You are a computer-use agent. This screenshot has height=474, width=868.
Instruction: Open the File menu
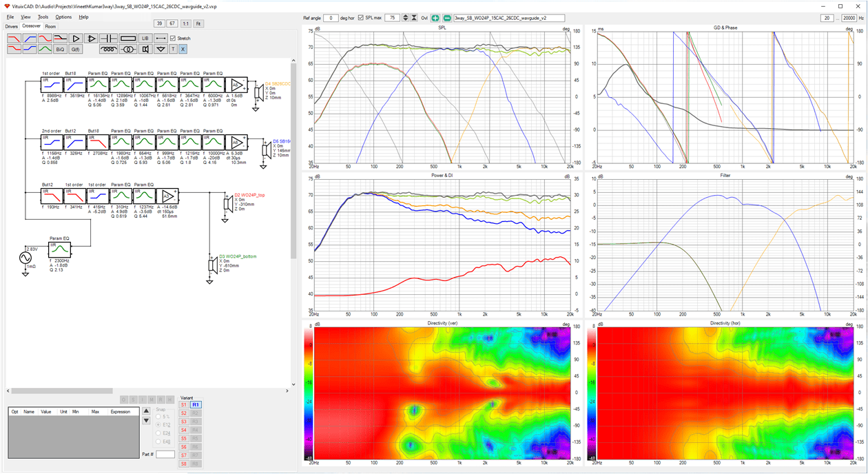(x=10, y=17)
